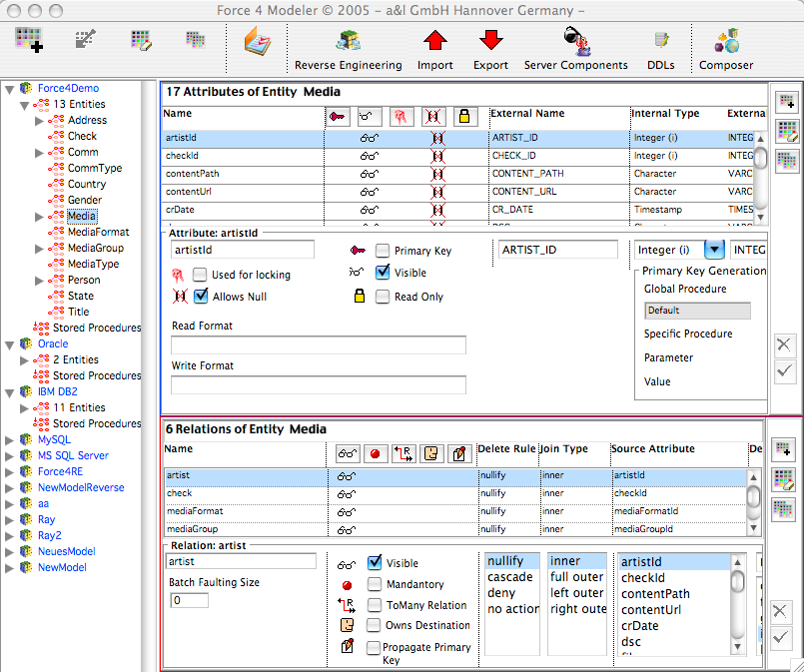Open Server Components from the toolbar
The image size is (804, 672).
(575, 41)
